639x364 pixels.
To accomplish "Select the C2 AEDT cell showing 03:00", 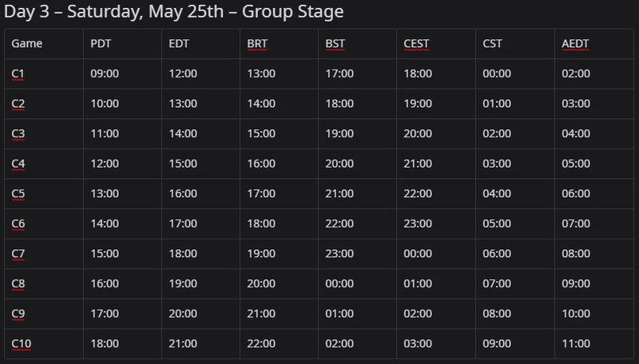I will 576,104.
